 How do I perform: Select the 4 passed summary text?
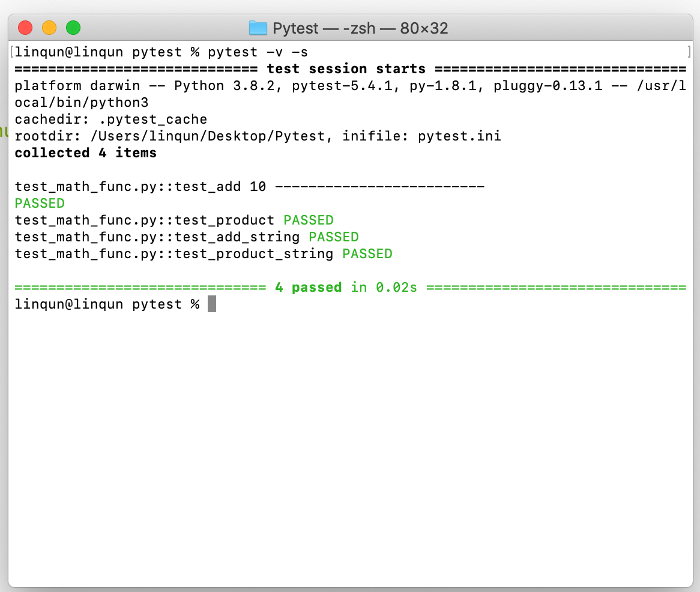coord(309,287)
